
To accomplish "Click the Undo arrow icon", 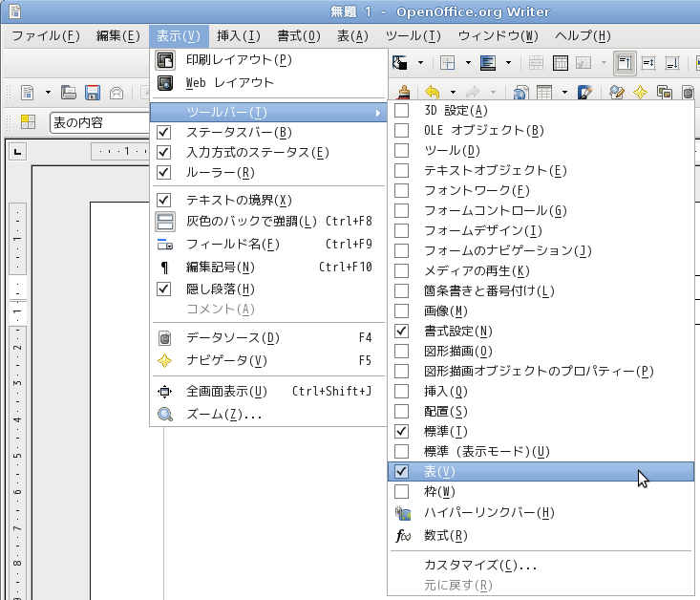I will (432, 93).
